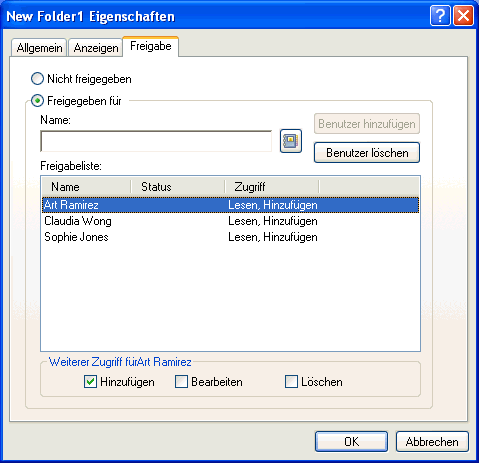
Task: Select Sophie Jones in the Freigabeliste
Action: pos(231,237)
